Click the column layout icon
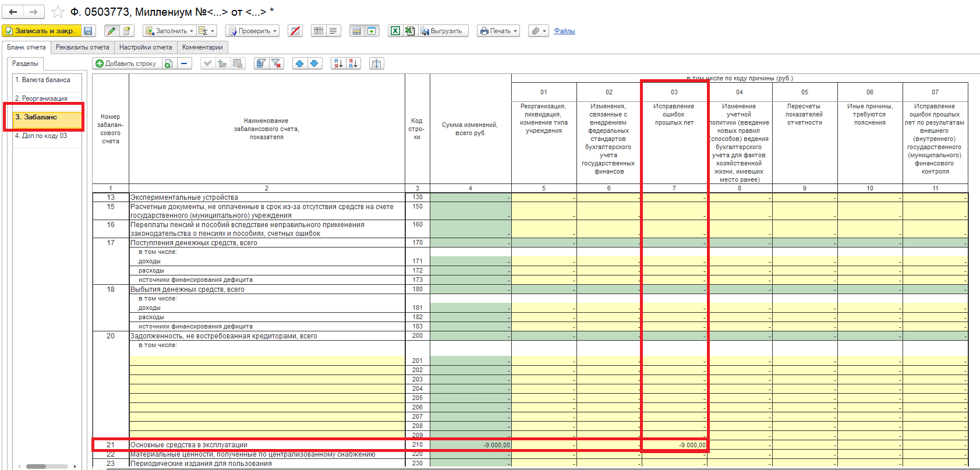The image size is (980, 470). (377, 63)
